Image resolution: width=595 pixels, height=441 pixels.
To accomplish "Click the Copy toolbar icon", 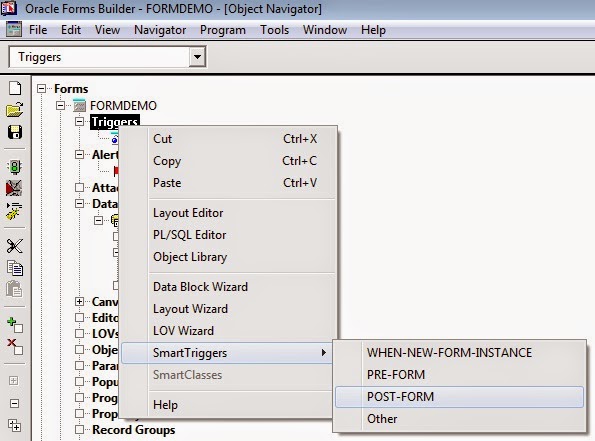I will pos(15,268).
